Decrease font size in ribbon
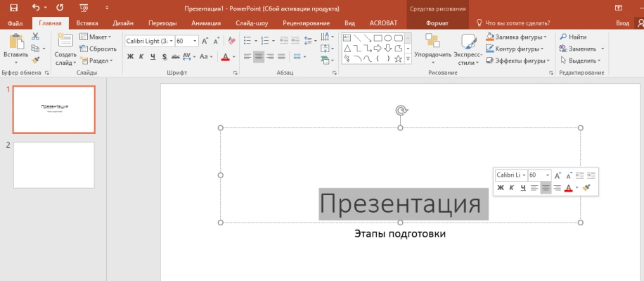The height and width of the screenshot is (281, 644). (x=217, y=41)
